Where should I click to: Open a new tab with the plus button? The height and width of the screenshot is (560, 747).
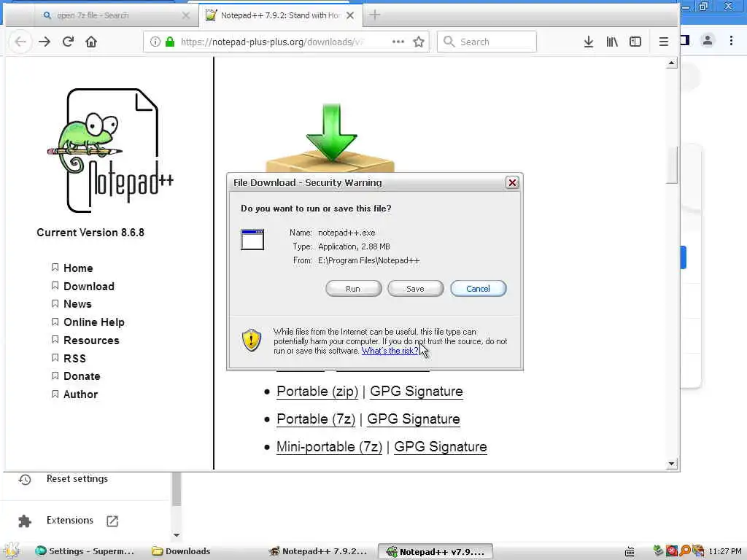click(x=375, y=15)
